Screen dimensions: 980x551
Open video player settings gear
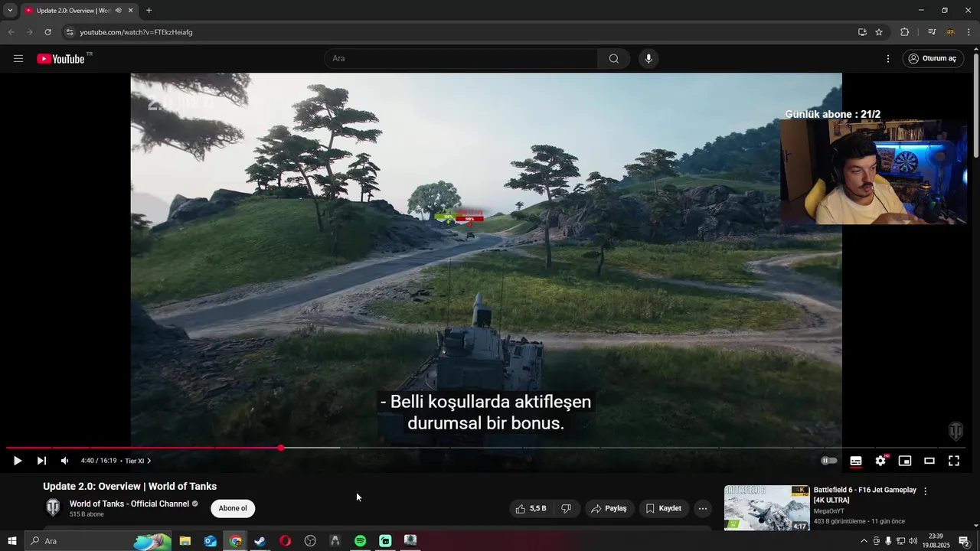(x=880, y=461)
